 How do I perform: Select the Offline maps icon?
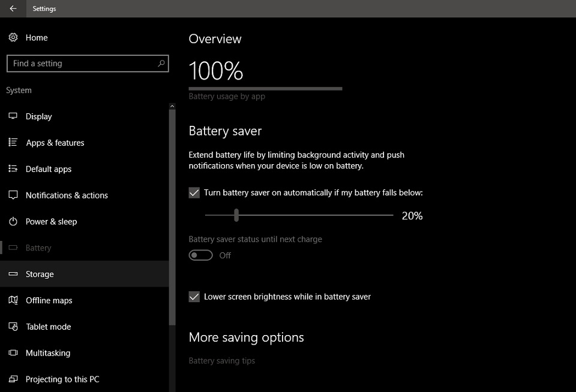(13, 300)
